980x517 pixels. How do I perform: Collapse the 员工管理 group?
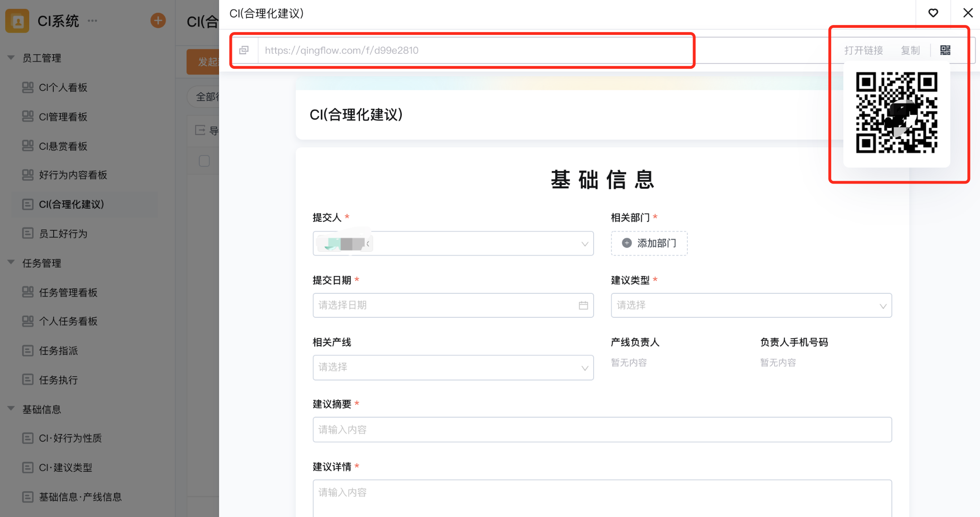tap(11, 58)
